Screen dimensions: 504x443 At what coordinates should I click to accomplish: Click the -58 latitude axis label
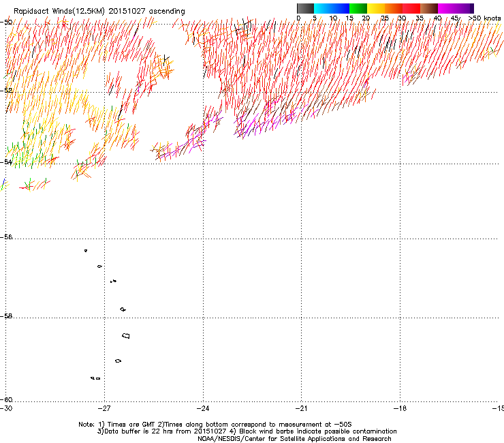point(6,316)
